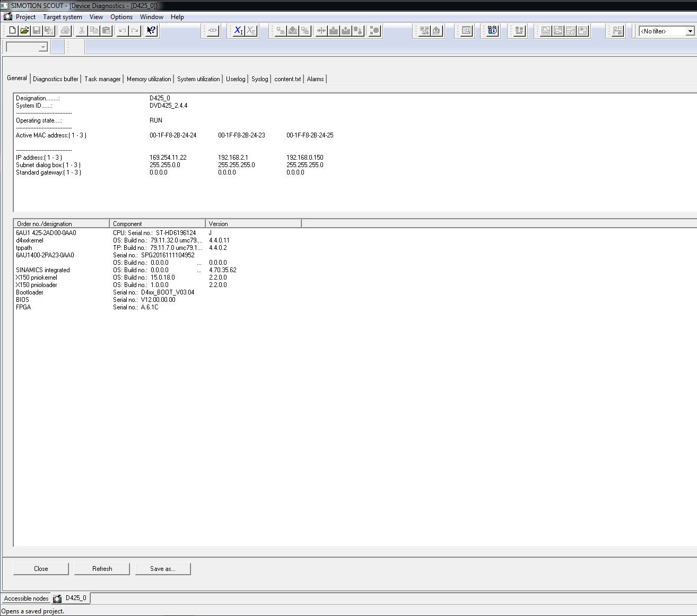Go to the Alarms tab
697x616 pixels.
(315, 79)
